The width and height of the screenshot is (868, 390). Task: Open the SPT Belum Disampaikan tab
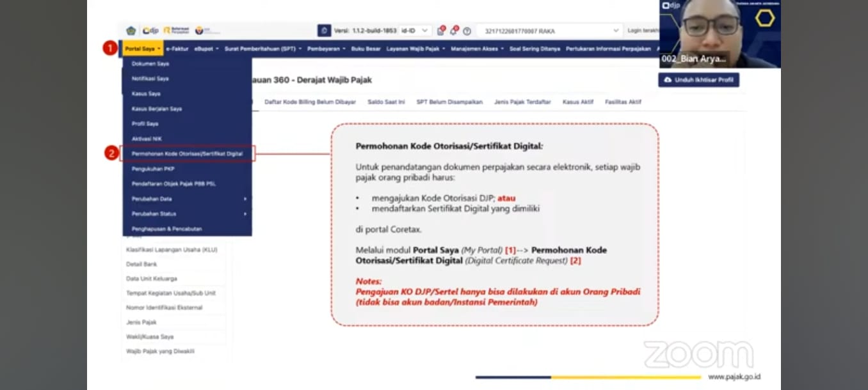coord(449,102)
